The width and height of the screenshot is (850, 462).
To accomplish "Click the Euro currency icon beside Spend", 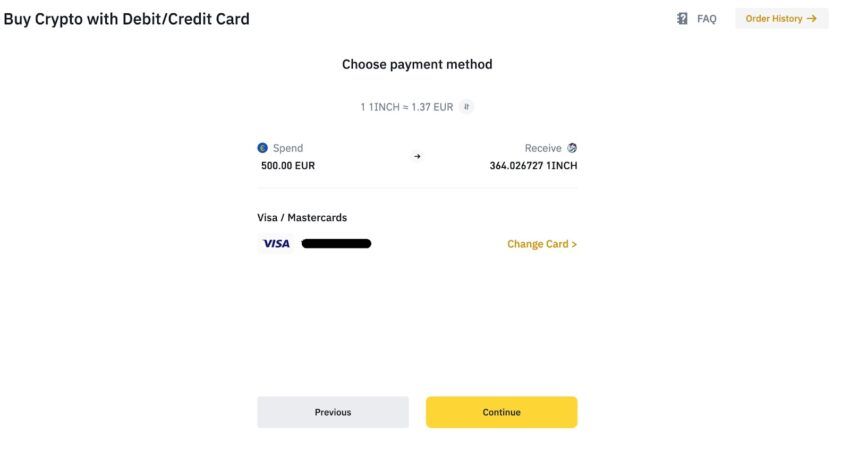I will point(262,147).
